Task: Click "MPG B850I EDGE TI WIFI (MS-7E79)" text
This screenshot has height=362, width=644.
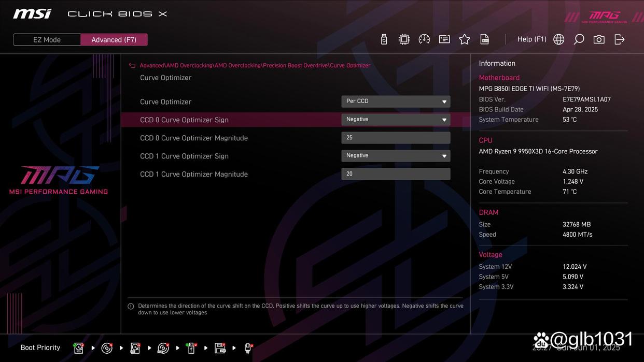Action: (x=529, y=89)
